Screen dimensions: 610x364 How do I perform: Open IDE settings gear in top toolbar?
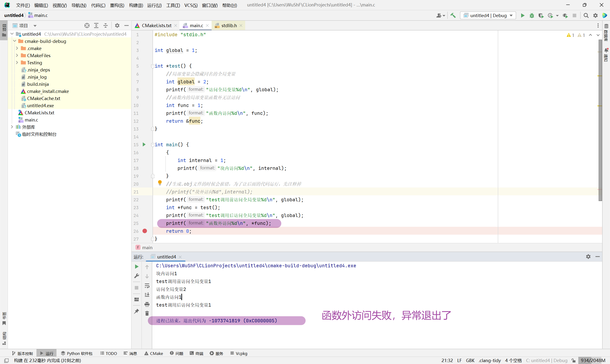pos(595,15)
